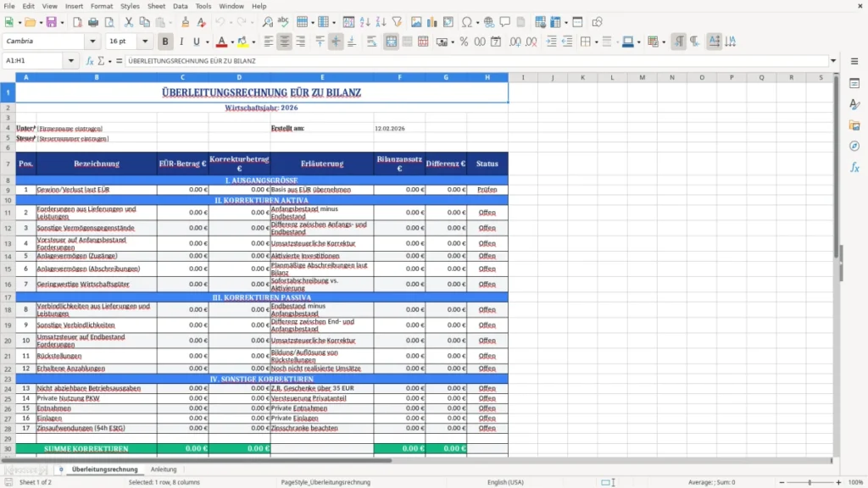
Task: Click the Save document icon
Action: [52, 22]
